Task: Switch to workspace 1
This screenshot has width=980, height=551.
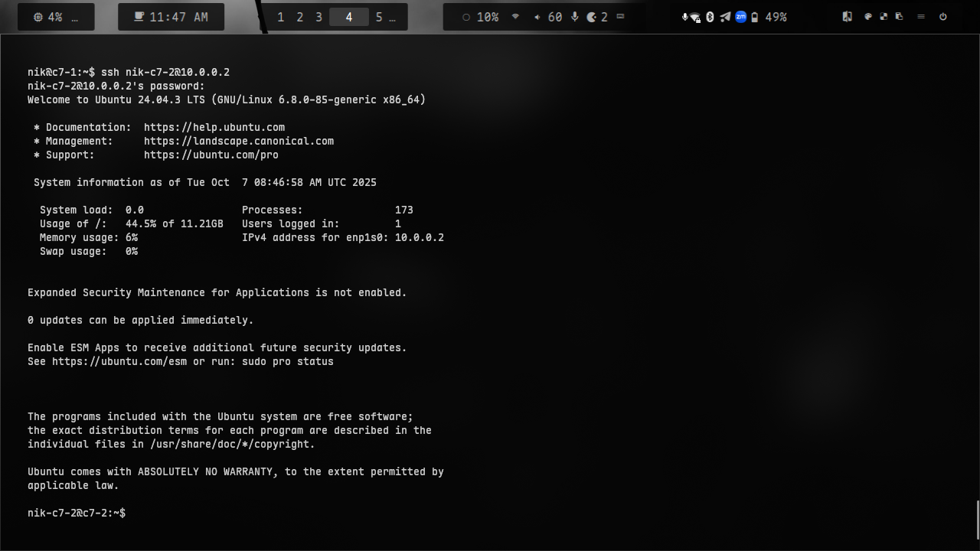Action: (x=280, y=17)
